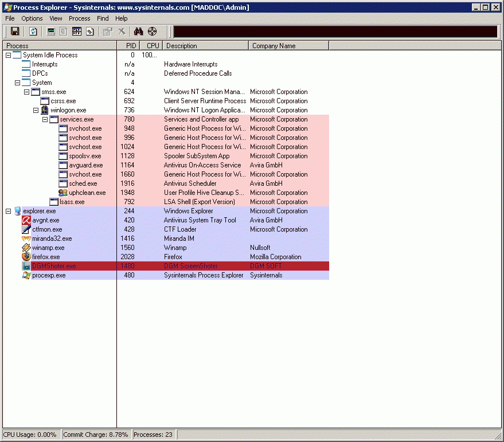Click the ctfmon.exe pencil icon

tap(26, 229)
